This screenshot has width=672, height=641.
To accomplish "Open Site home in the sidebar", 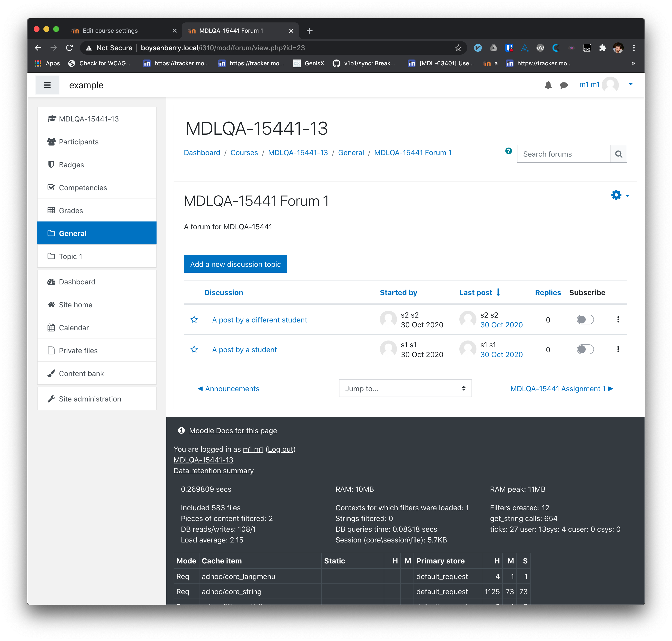I will (x=97, y=305).
